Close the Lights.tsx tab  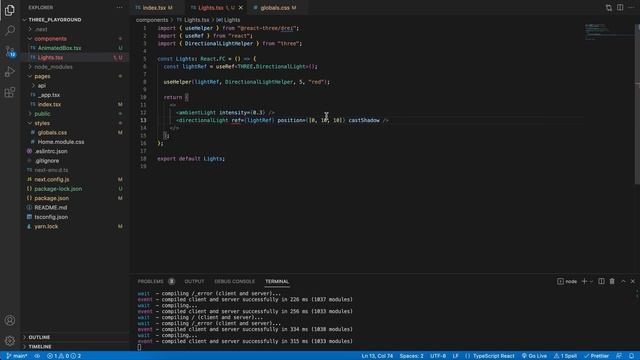click(240, 8)
